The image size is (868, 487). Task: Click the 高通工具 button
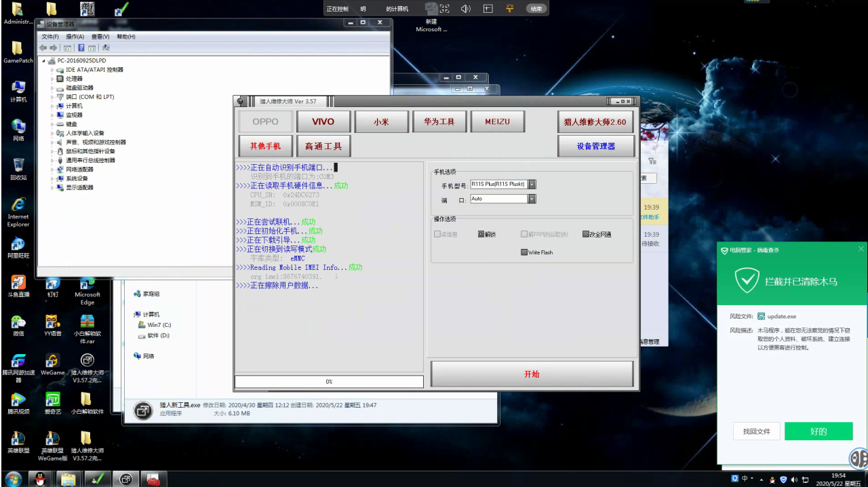click(x=323, y=146)
